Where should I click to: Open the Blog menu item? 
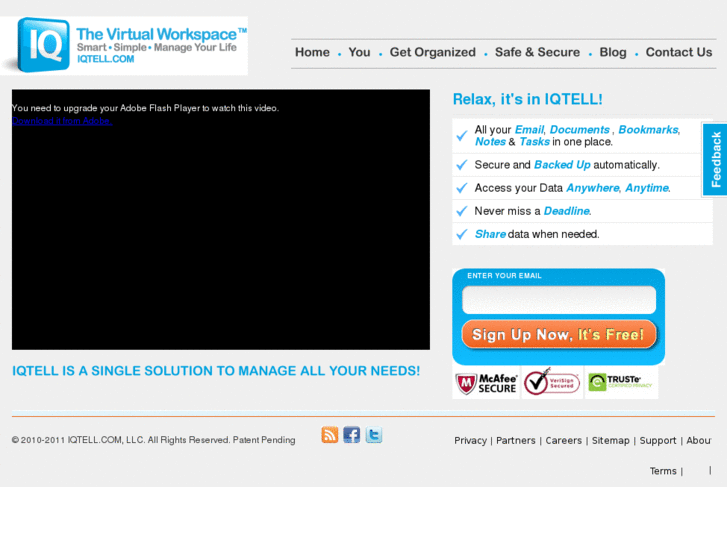613,52
